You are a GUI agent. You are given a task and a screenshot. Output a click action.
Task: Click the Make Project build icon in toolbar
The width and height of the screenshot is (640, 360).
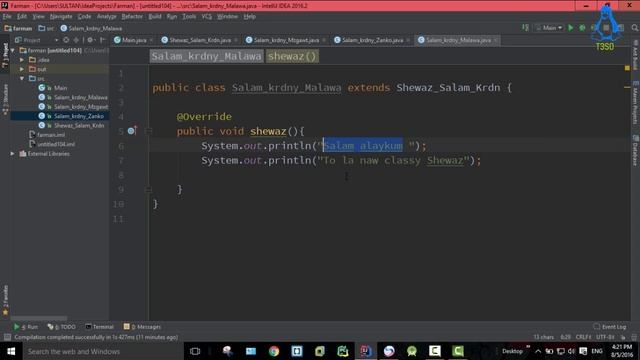pyautogui.click(x=525, y=28)
